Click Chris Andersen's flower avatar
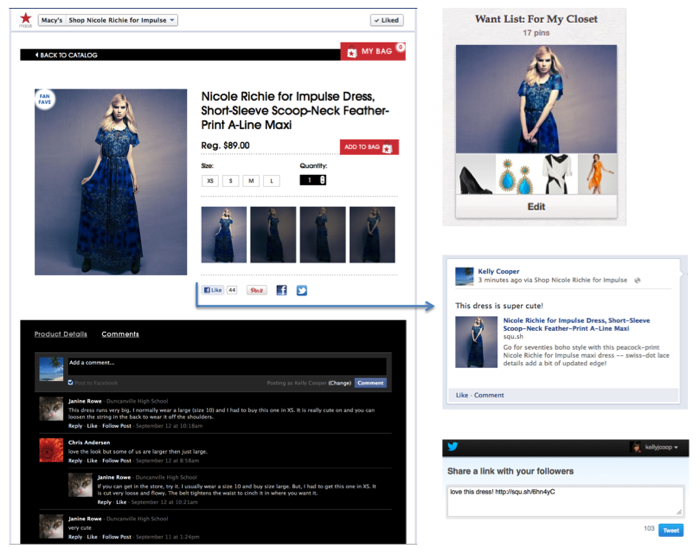 click(51, 450)
